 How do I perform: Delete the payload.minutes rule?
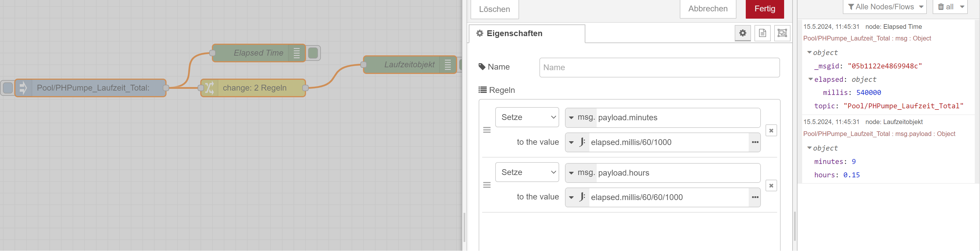coord(771,131)
